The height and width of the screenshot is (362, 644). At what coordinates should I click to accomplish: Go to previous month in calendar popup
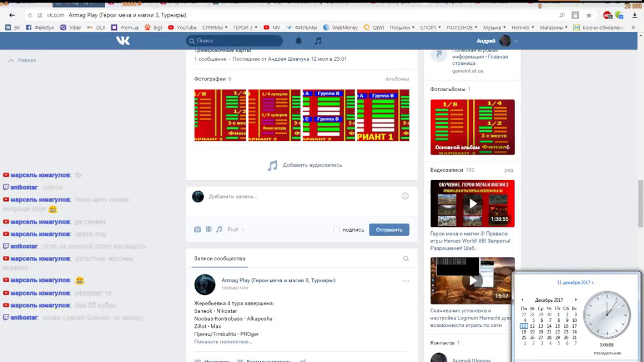coord(522,300)
